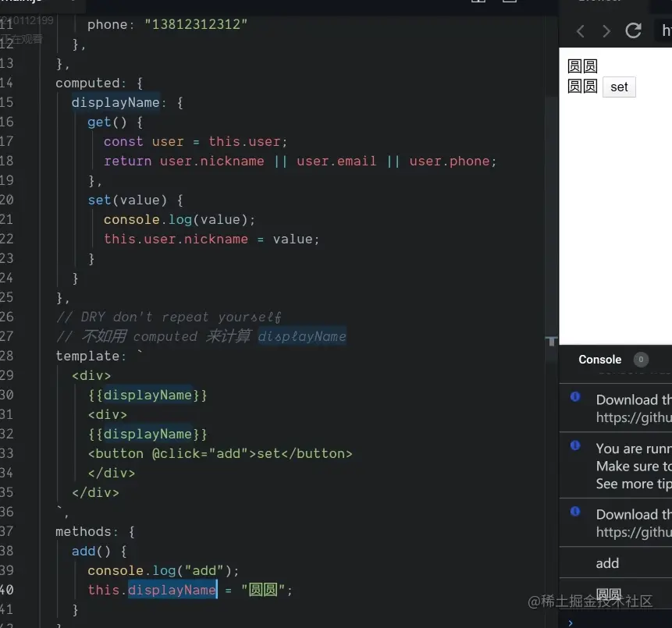This screenshot has width=672, height=628.
Task: Refresh the preview browser page
Action: [634, 30]
